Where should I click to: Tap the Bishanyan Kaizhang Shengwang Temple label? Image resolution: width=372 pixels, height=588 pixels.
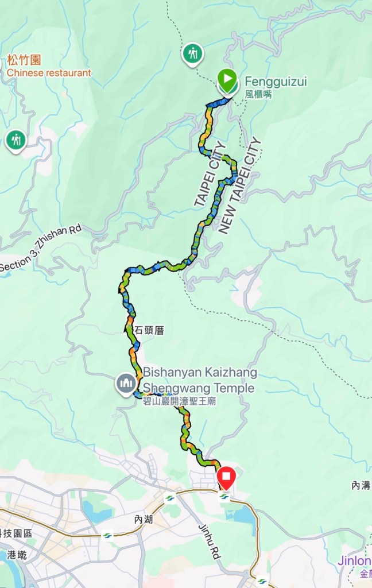click(200, 386)
